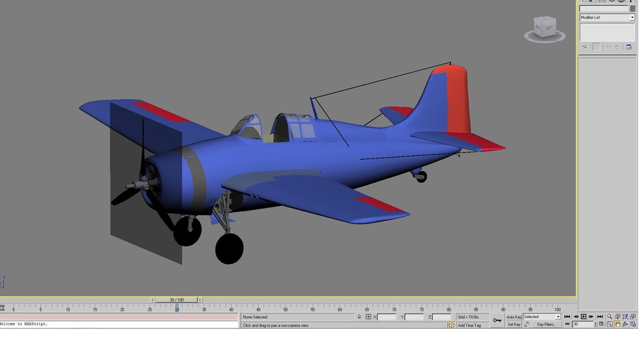Toggle Auto Key animation mode
The image size is (644, 362).
pyautogui.click(x=514, y=317)
